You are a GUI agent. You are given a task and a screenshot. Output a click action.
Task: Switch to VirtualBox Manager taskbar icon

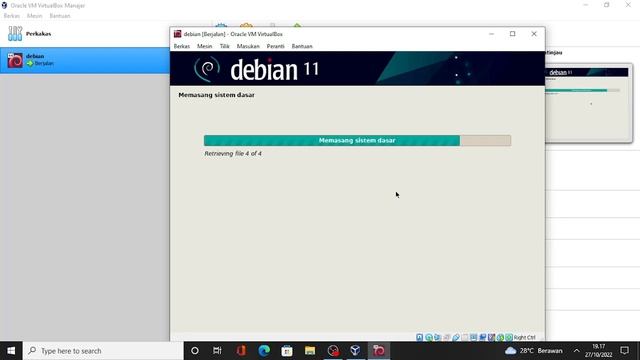click(x=356, y=351)
